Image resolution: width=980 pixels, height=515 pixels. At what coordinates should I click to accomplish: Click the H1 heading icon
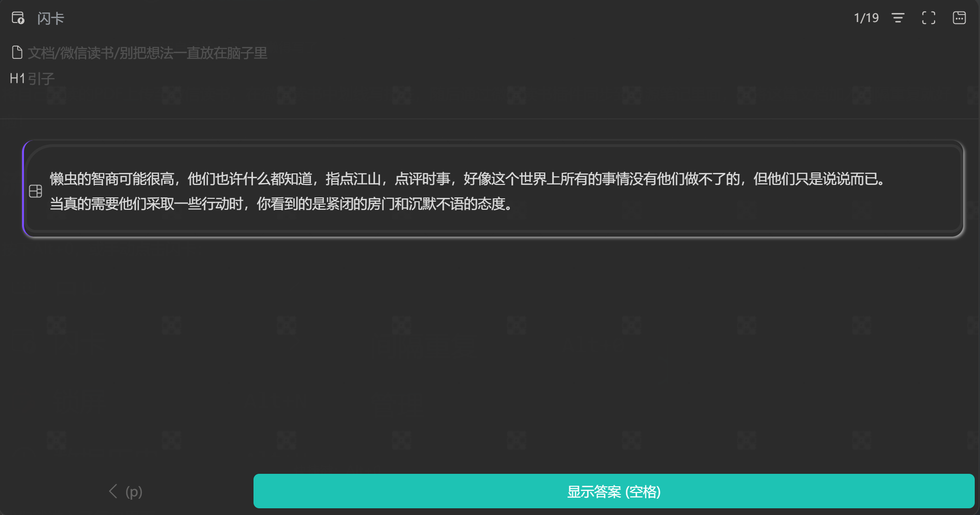click(17, 79)
